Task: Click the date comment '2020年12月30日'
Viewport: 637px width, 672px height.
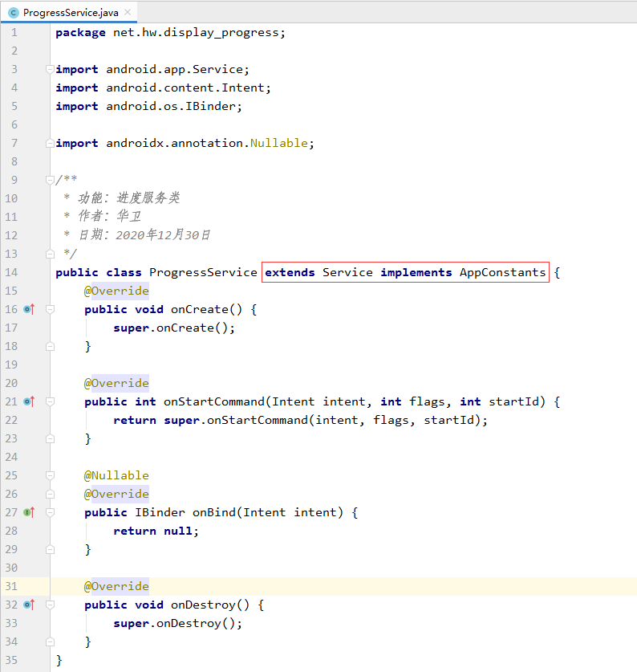Action: tap(163, 235)
